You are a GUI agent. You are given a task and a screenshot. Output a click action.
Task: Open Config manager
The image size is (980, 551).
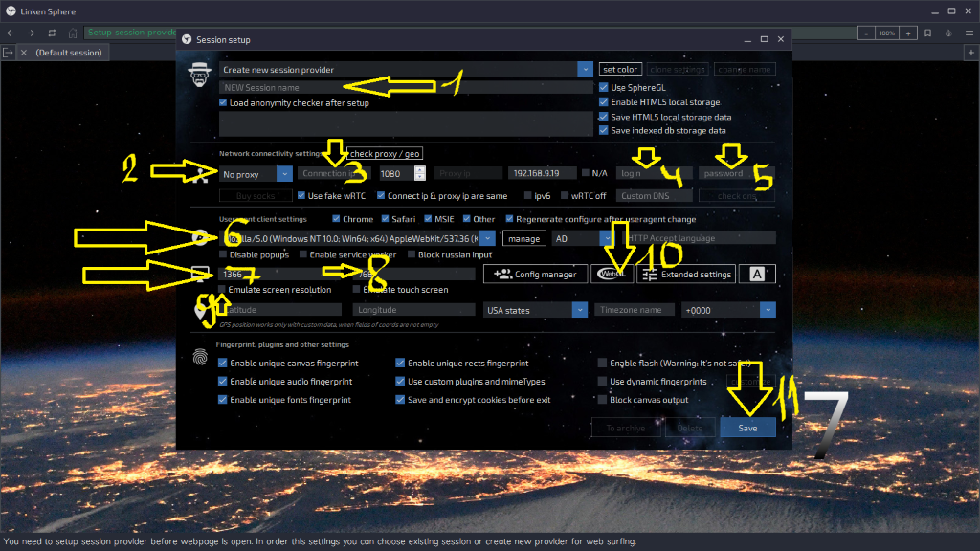[536, 274]
